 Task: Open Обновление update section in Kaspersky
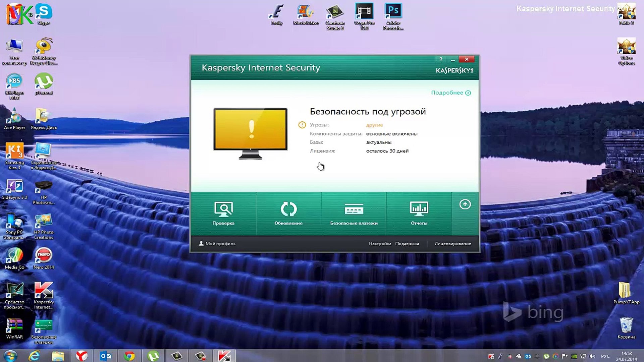[288, 214]
